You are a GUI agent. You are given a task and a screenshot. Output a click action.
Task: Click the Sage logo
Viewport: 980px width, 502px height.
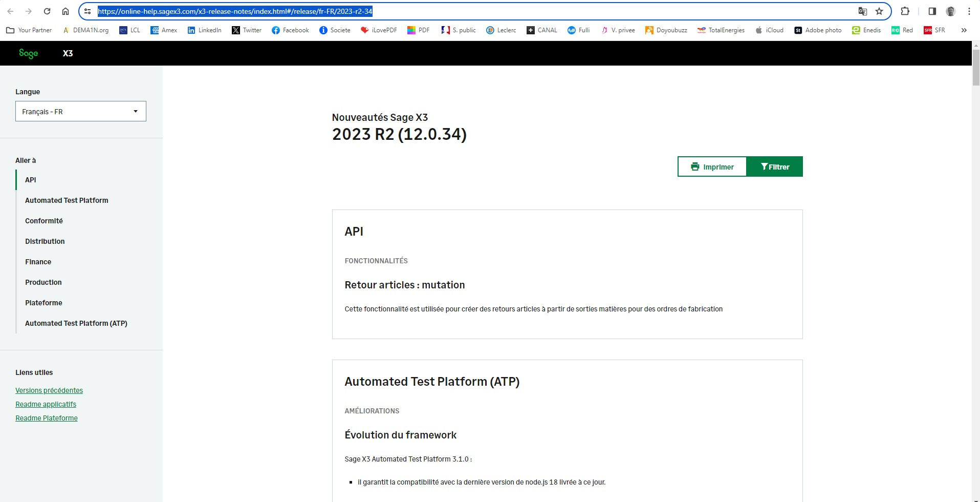point(29,53)
